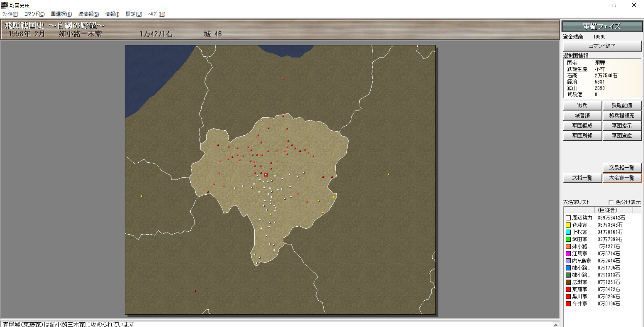Screen dimensions: 644x327
Task: Enable the 色分け表示 checkbox
Action: click(x=611, y=202)
